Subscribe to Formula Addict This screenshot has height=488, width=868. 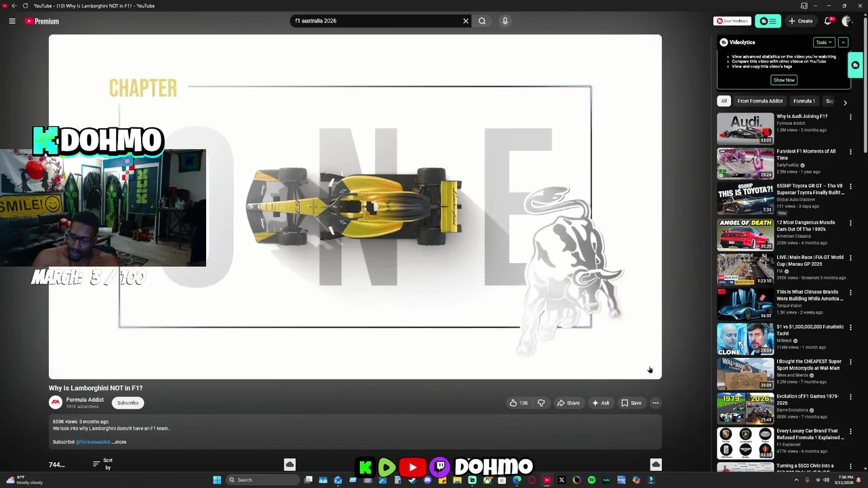127,403
